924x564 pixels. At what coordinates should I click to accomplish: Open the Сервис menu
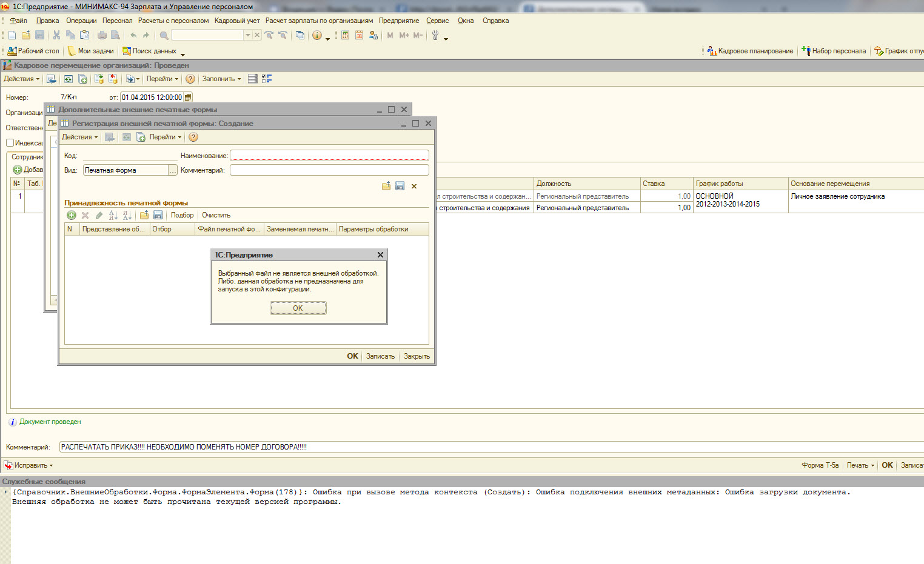437,21
